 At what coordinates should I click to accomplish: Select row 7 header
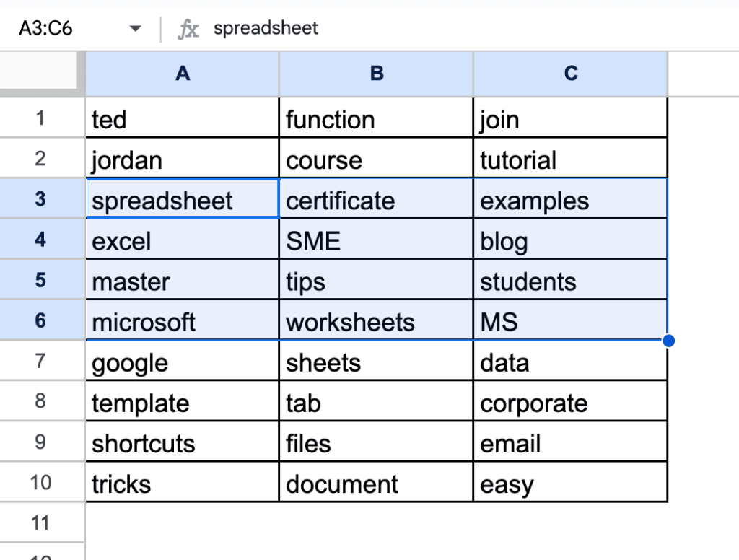(x=40, y=362)
